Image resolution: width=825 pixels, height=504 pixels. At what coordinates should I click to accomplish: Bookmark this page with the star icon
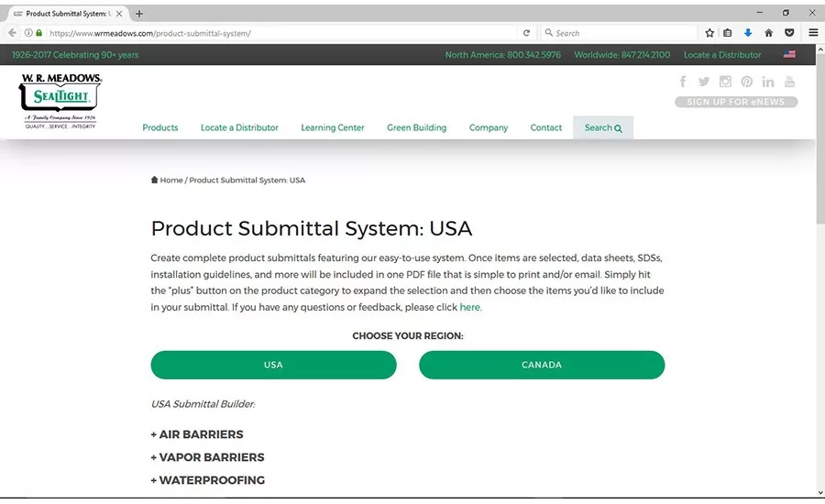pos(709,33)
